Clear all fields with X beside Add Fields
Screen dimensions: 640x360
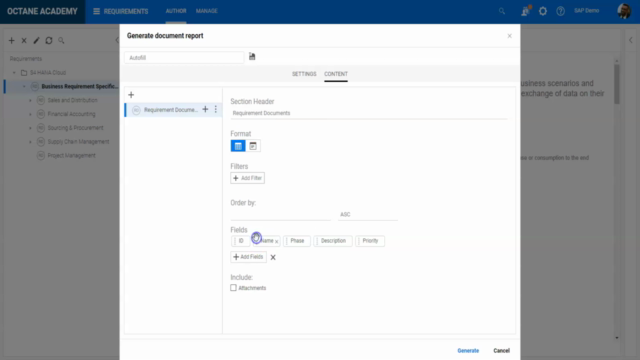coord(273,257)
